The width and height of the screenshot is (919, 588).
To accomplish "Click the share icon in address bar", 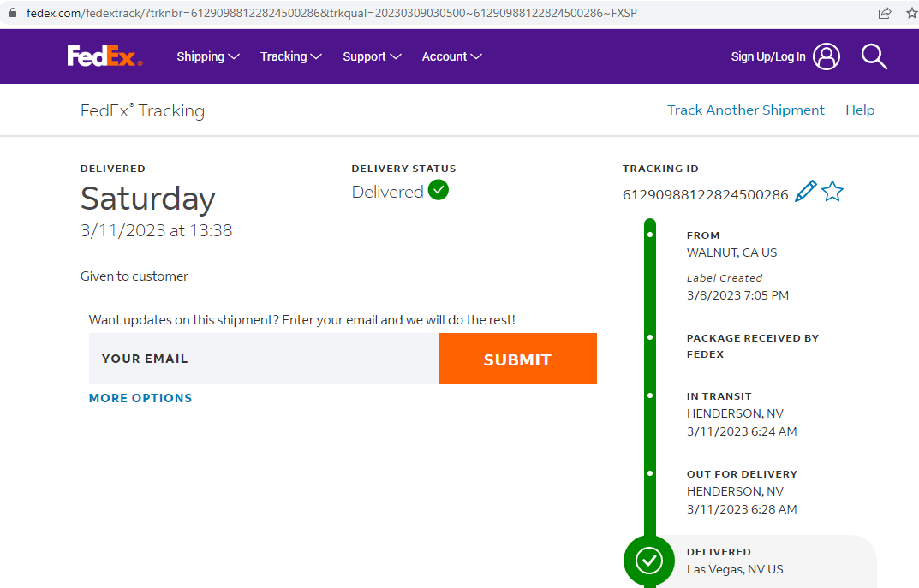I will pos(885,13).
